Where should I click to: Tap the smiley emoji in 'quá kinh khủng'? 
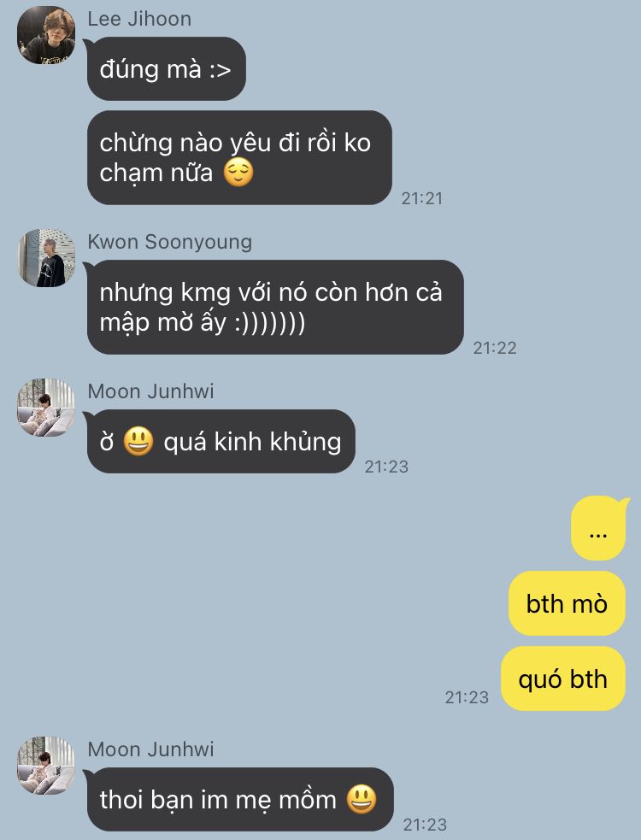pos(138,442)
